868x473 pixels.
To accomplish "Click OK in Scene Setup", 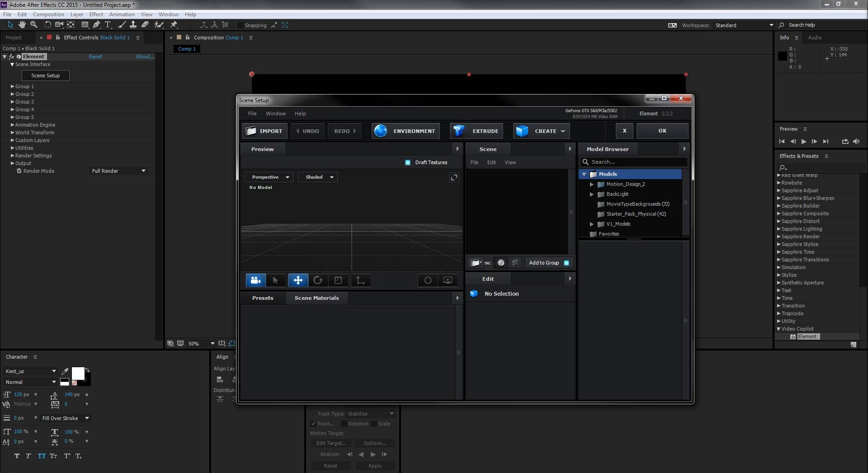I will pos(662,131).
